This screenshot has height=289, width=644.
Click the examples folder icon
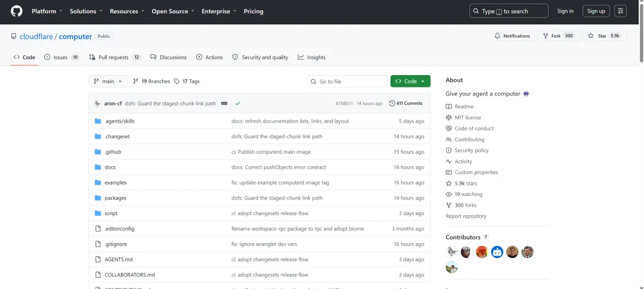(x=98, y=183)
